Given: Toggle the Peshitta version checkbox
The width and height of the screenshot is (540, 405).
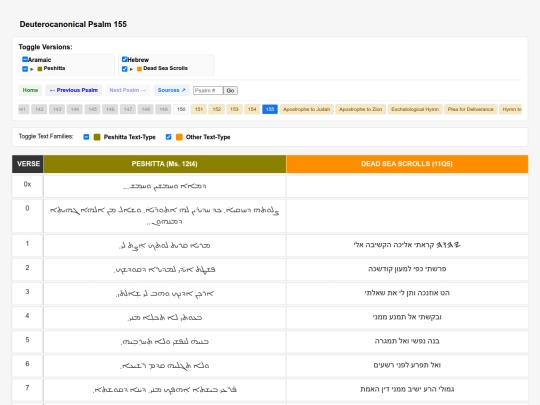Looking at the screenshot, I should [x=25, y=69].
